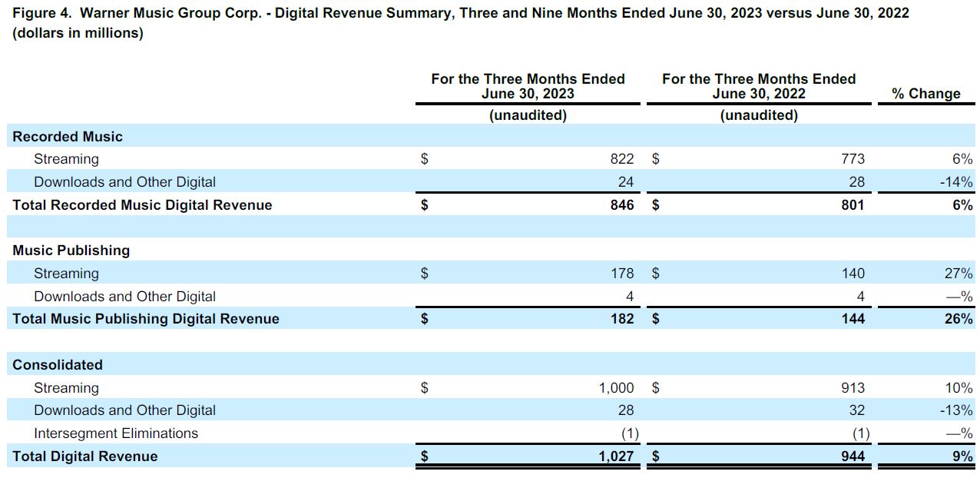Click the 'Total Digital Revenue' row label
The image size is (980, 478).
85,456
